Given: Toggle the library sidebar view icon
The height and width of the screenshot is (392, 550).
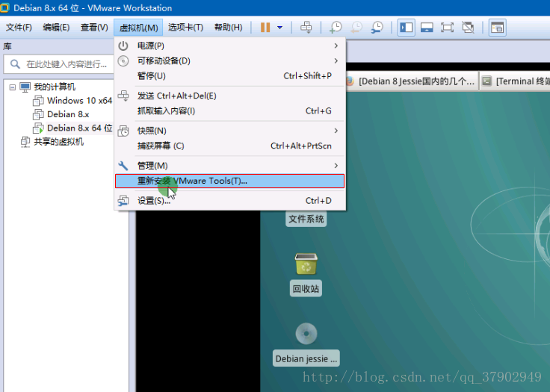Looking at the screenshot, I should pos(407,28).
